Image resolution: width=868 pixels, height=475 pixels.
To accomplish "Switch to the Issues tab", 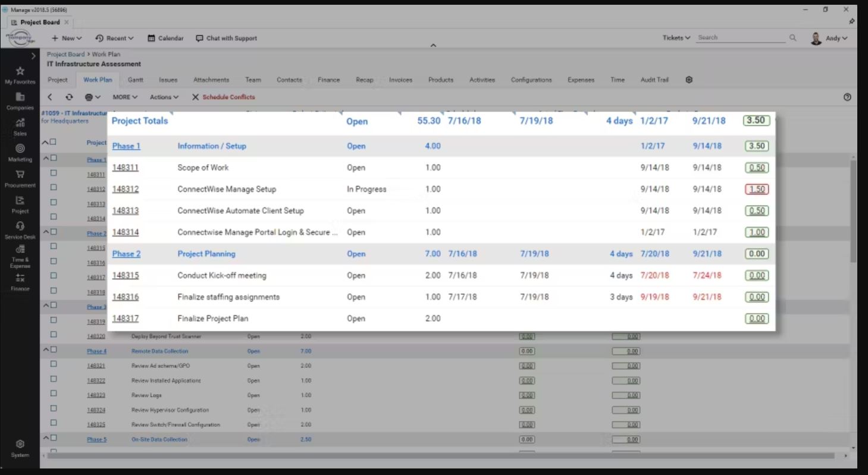I will click(x=168, y=80).
